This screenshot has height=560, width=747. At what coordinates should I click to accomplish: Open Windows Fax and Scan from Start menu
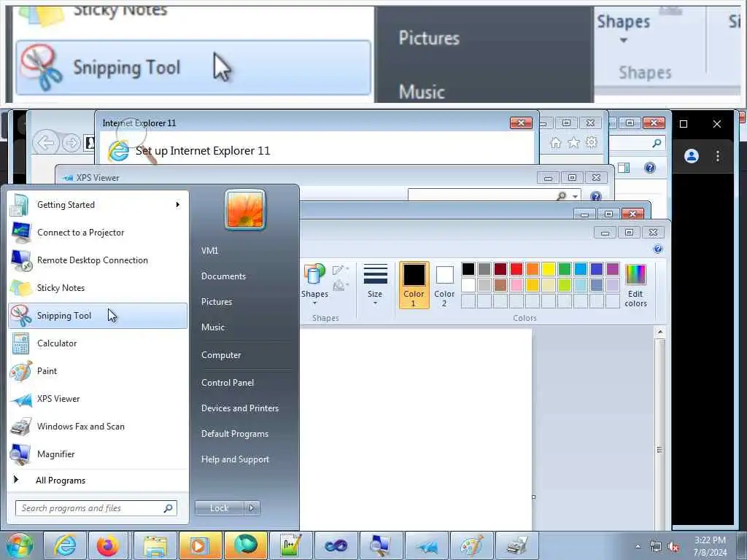click(x=98, y=426)
